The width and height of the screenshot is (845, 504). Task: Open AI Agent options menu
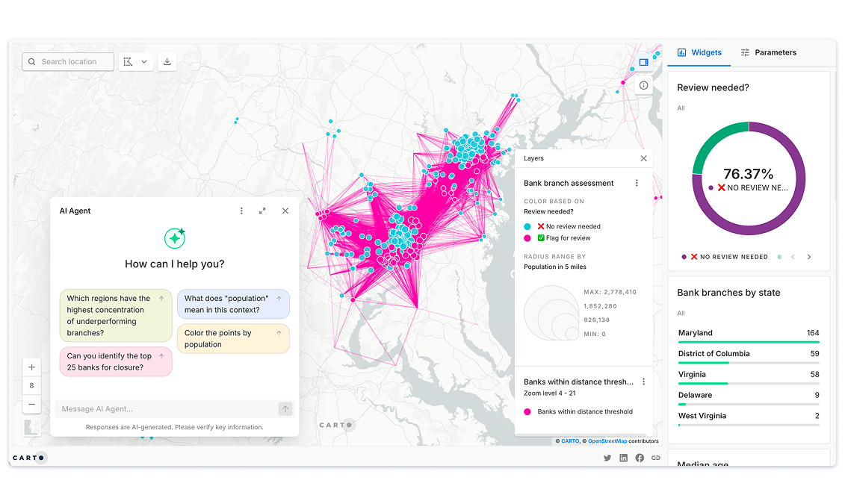click(241, 211)
